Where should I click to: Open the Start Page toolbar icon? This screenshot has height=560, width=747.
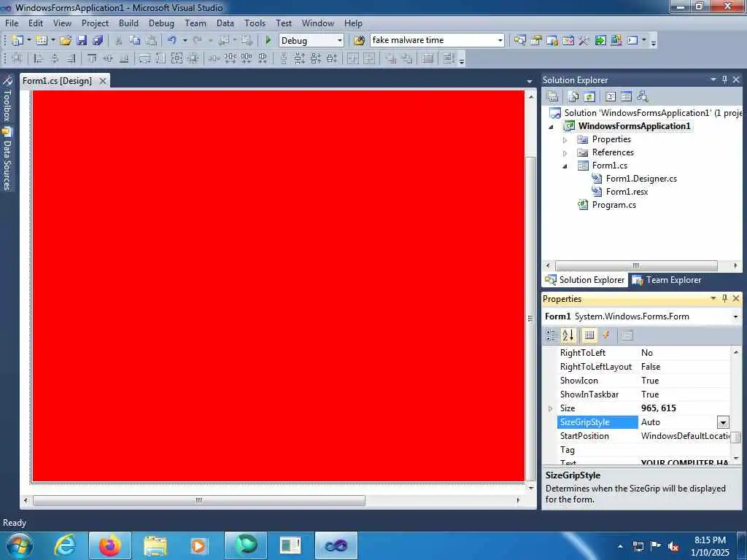coord(600,41)
